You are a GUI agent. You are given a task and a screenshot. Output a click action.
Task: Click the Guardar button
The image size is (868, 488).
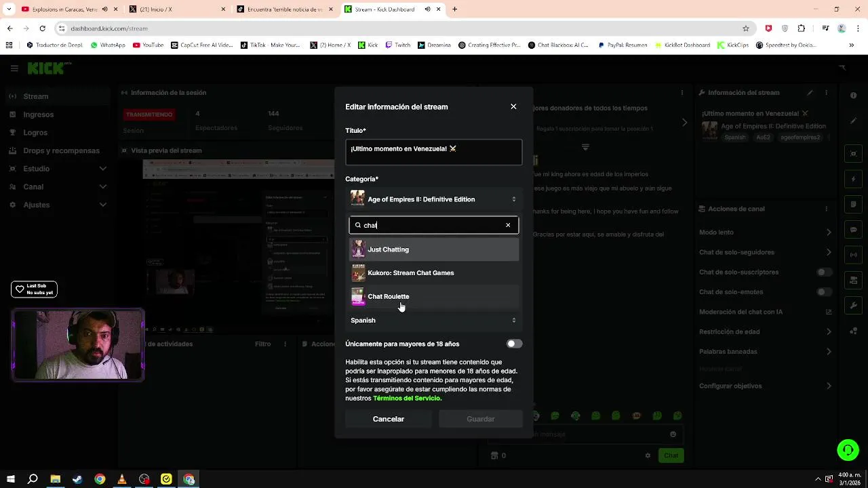[481, 419]
